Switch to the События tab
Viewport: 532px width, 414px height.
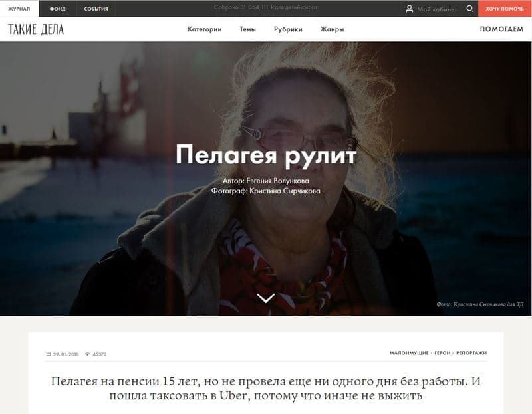(x=96, y=9)
